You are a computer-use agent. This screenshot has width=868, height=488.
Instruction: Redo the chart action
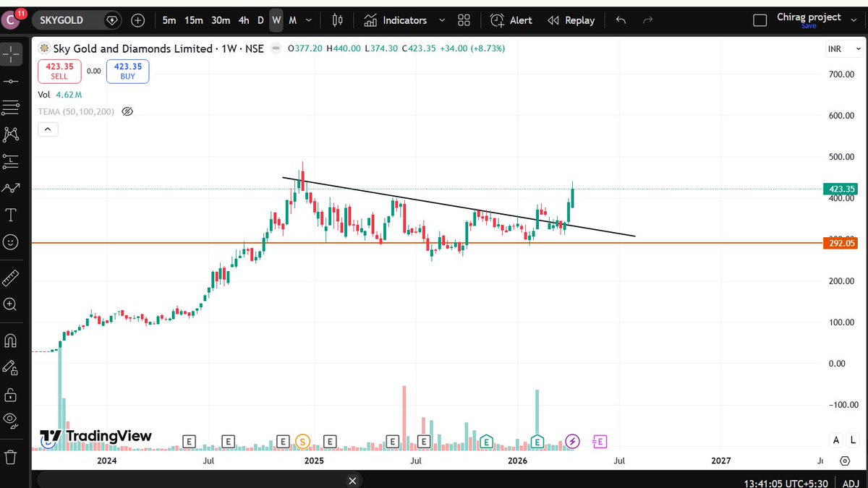point(648,20)
